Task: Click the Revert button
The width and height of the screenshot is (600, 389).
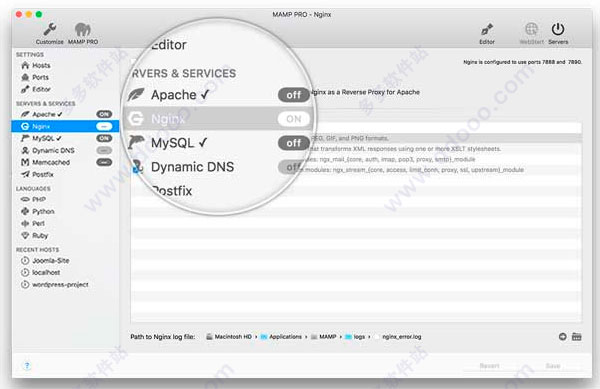Action: [489, 366]
